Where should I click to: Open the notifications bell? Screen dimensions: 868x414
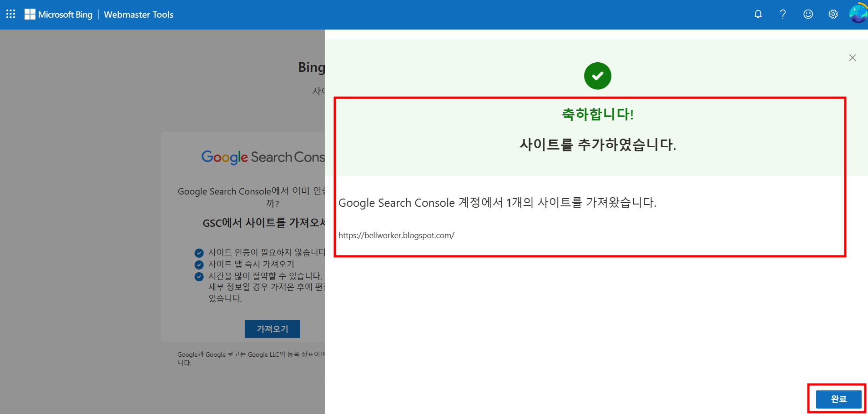(x=758, y=14)
